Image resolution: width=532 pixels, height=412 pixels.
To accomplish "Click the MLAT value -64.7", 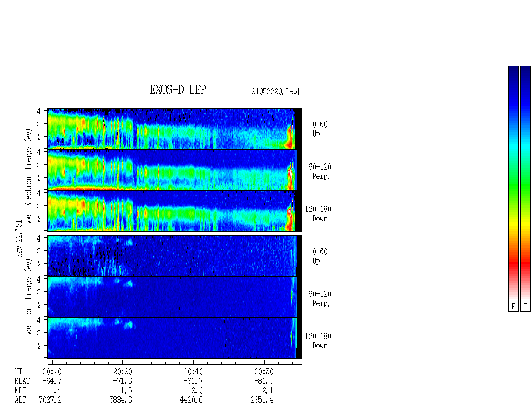I will tap(52, 381).
